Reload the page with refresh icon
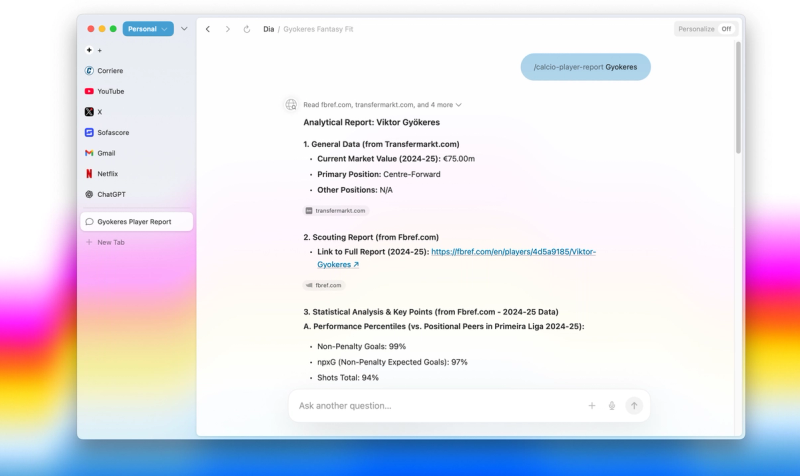 click(247, 29)
